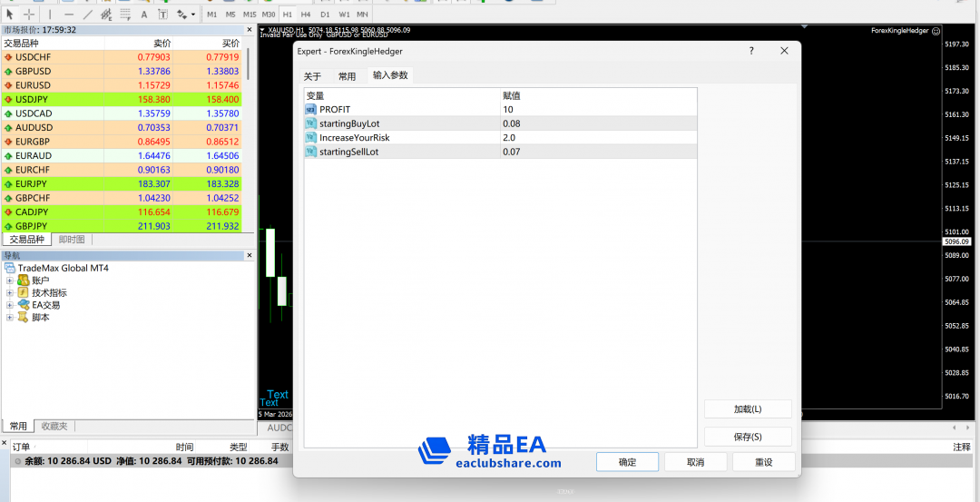Select the arrow cursor tool
Image resolution: width=980 pixels, height=502 pixels.
(10, 15)
